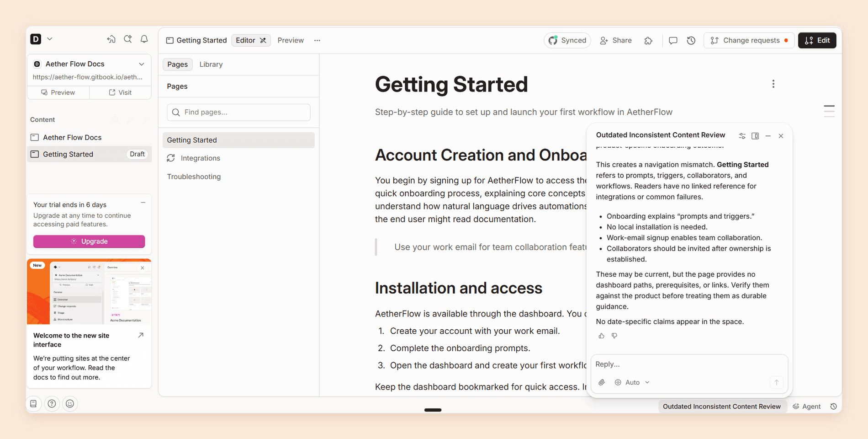Dock the review panel to sidebar icon

tap(755, 136)
